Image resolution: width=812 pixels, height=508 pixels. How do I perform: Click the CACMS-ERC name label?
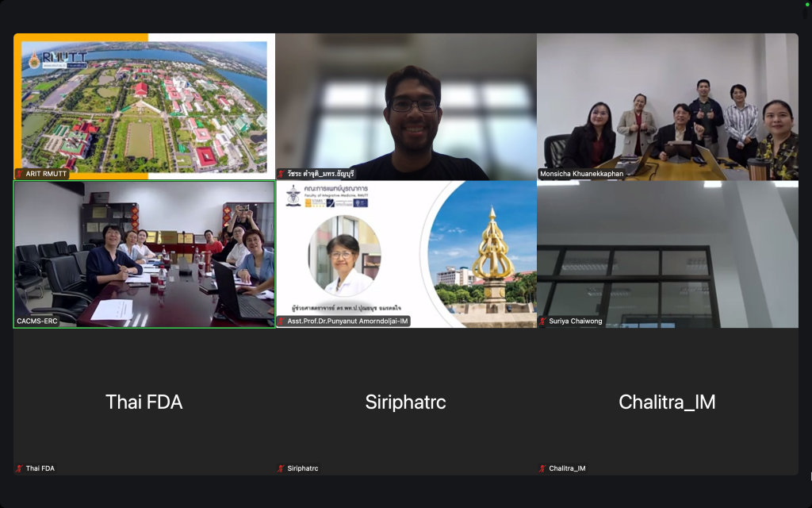pyautogui.click(x=37, y=321)
